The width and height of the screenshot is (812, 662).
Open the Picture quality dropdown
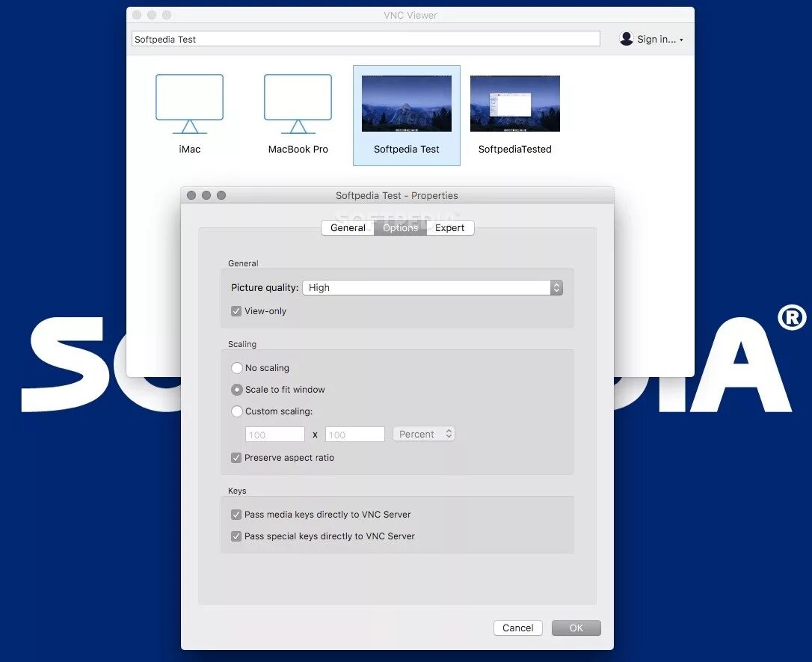click(432, 287)
